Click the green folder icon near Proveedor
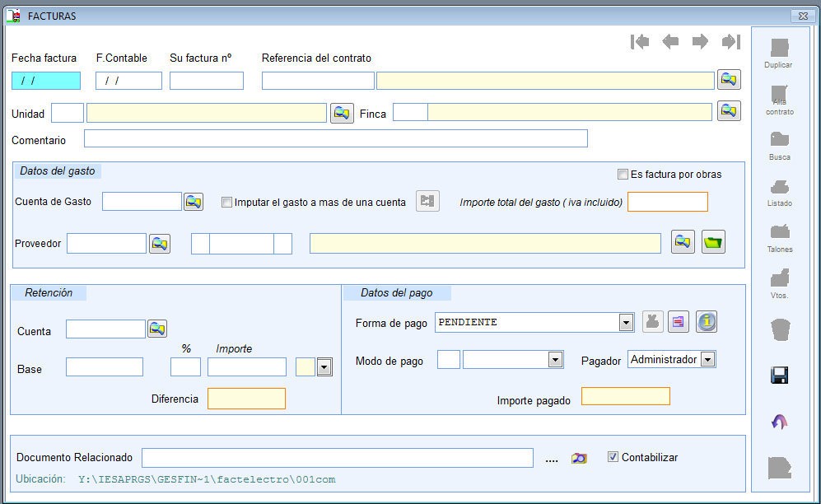Screen dimensions: 821x504 tap(713, 243)
